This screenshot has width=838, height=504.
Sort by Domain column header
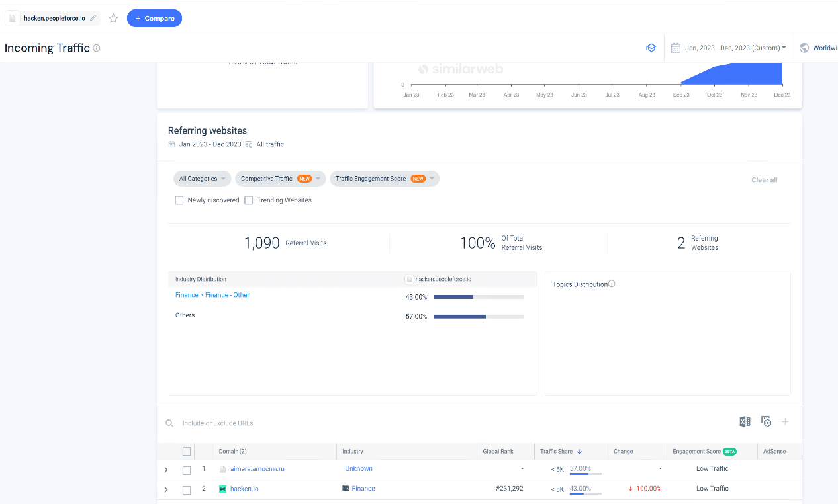pyautogui.click(x=232, y=452)
